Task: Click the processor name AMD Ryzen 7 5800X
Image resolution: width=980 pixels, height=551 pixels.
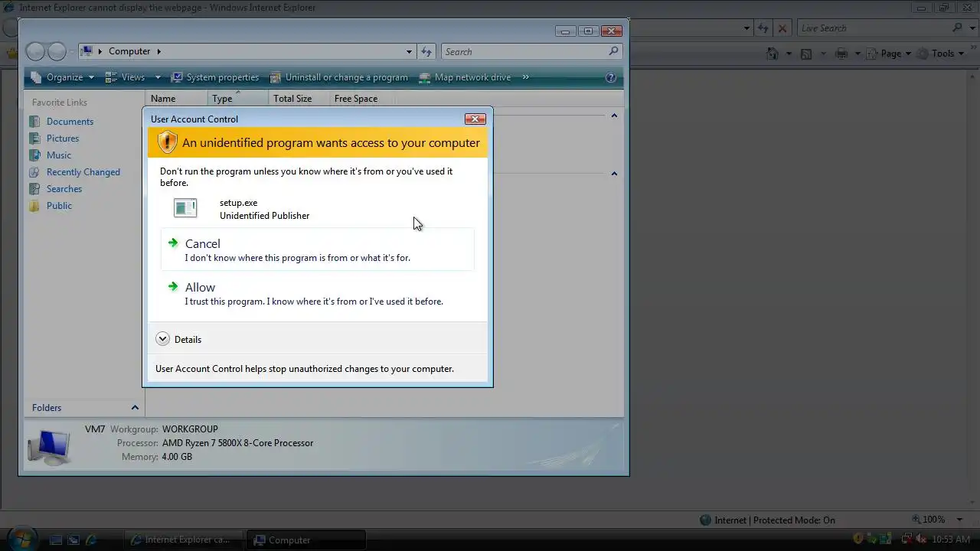Action: coord(237,443)
